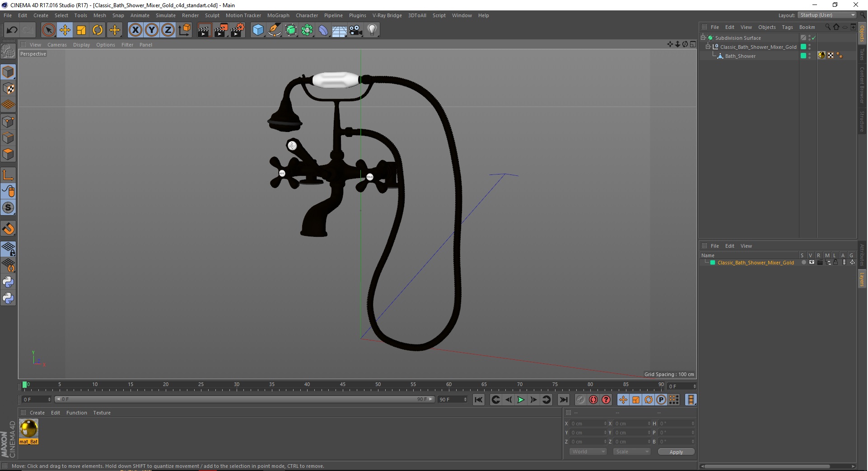
Task: Open the Layers side tab
Action: [862, 279]
